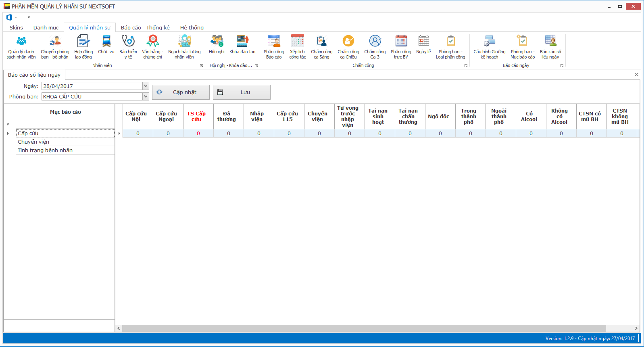Image resolution: width=644 pixels, height=347 pixels.
Task: Switch to the Danh mục ribbon tab
Action: 46,27
